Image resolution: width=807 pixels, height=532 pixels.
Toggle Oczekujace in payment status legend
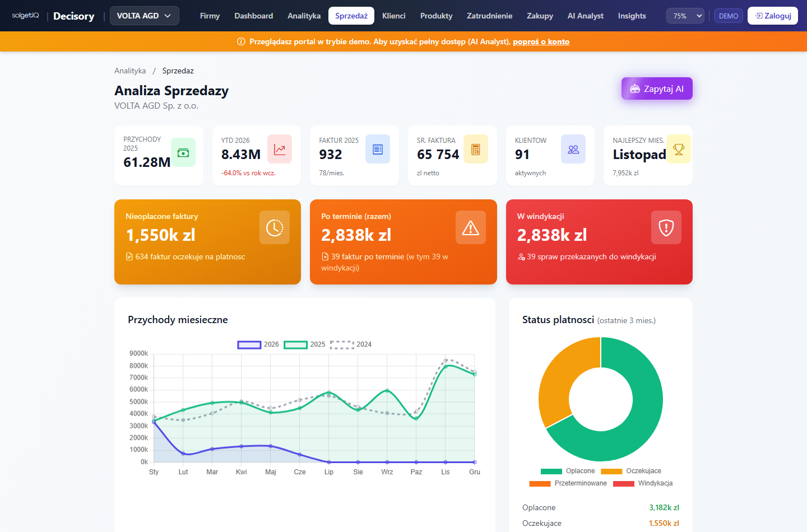click(631, 471)
